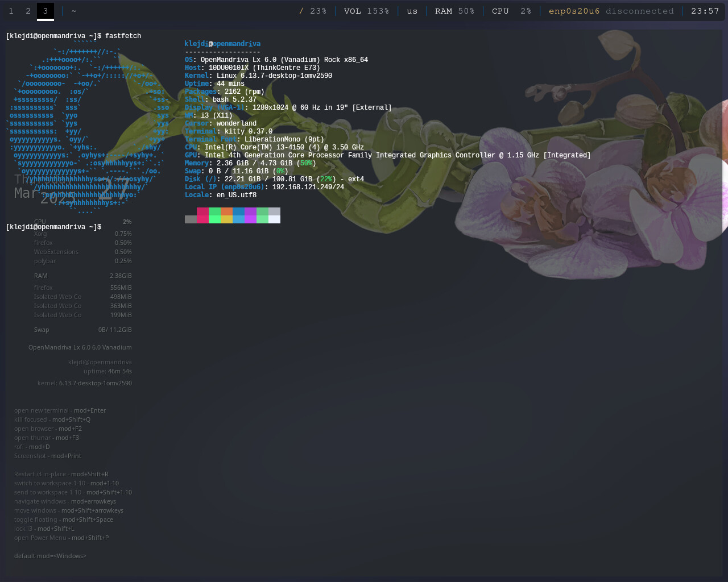Click the 'WM: i3 (X11)' line

[x=208, y=115]
